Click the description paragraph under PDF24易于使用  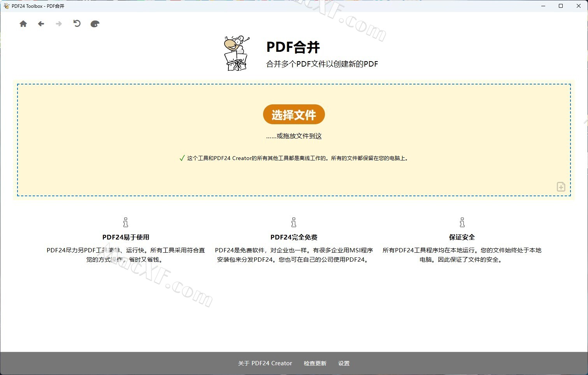[x=126, y=255]
